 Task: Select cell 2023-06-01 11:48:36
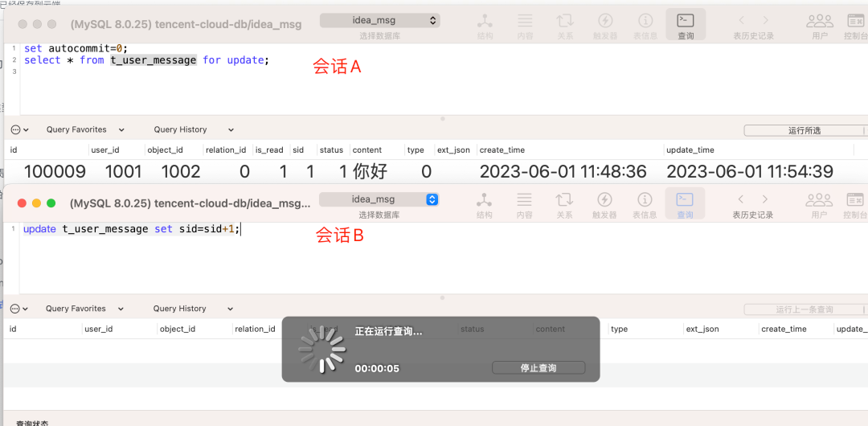[563, 172]
